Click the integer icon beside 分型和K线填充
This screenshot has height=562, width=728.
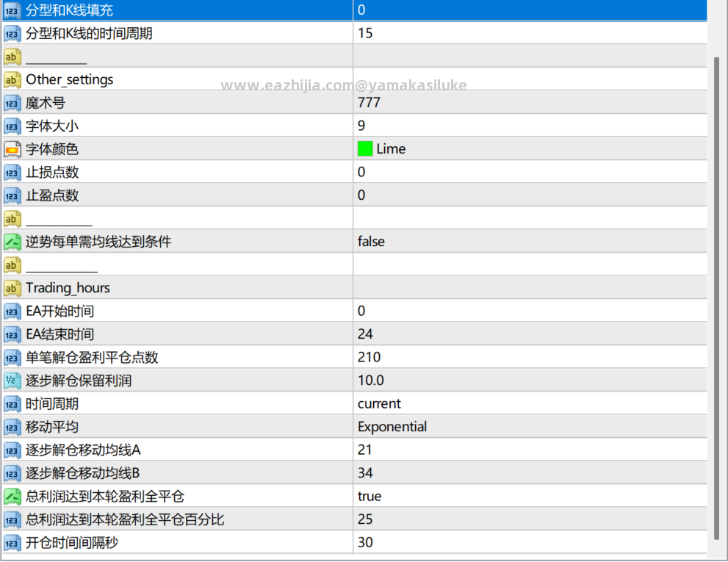(12, 10)
